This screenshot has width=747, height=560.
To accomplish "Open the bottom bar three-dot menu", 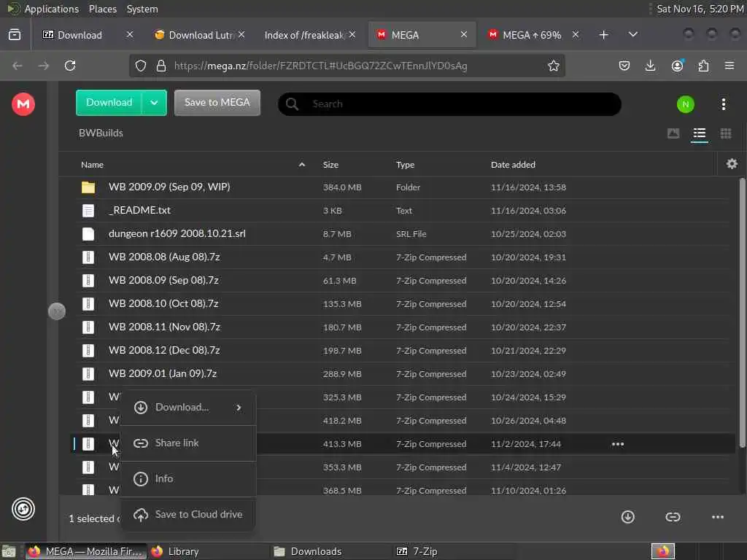I will point(718,517).
